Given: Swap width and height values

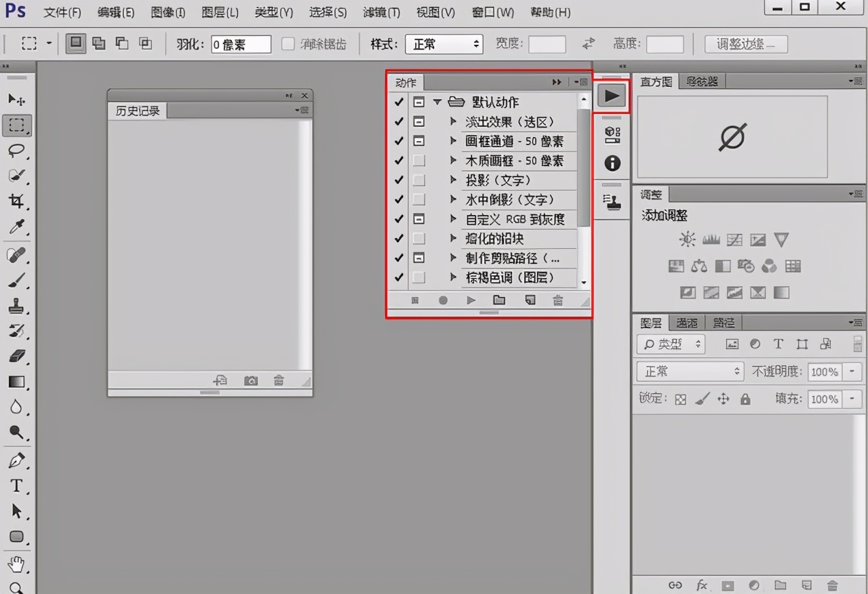Looking at the screenshot, I should coord(589,44).
